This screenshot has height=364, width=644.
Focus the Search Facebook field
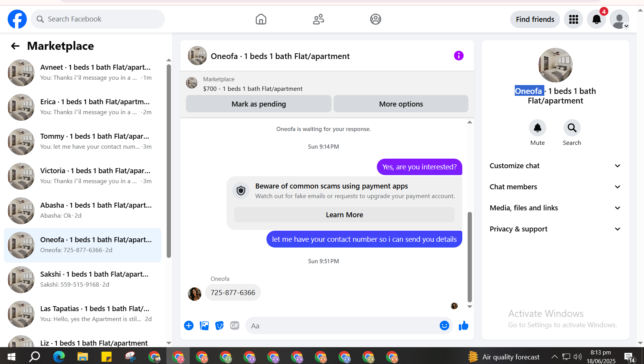[x=98, y=19]
